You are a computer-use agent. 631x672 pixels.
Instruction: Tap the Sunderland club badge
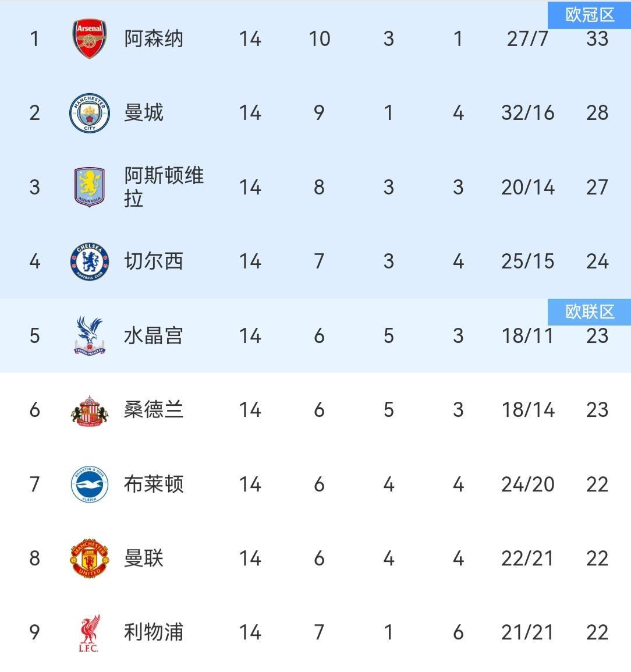point(89,410)
